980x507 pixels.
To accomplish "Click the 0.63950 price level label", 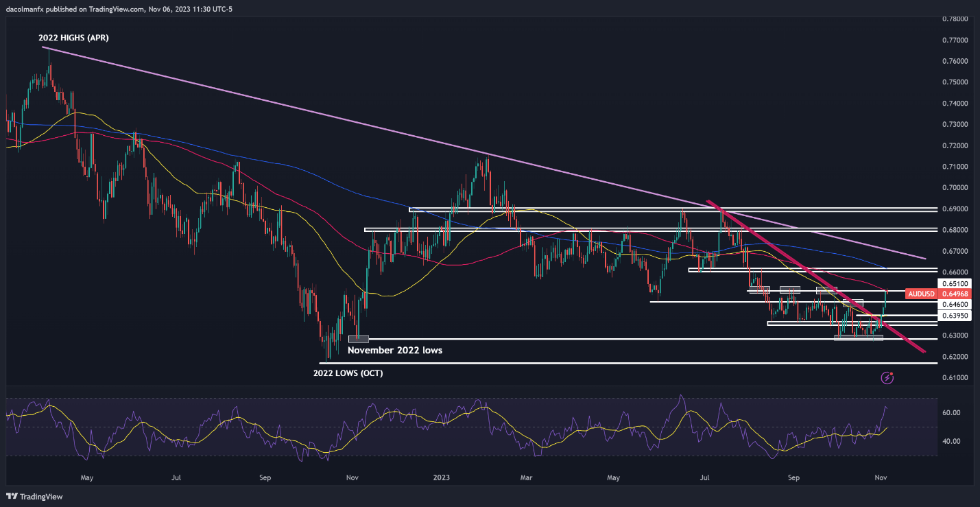I will [x=955, y=316].
